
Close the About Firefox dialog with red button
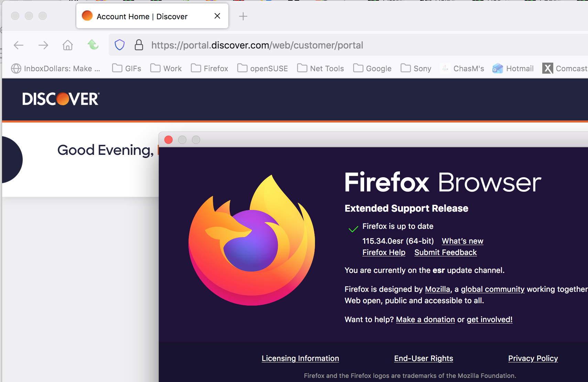pos(168,140)
